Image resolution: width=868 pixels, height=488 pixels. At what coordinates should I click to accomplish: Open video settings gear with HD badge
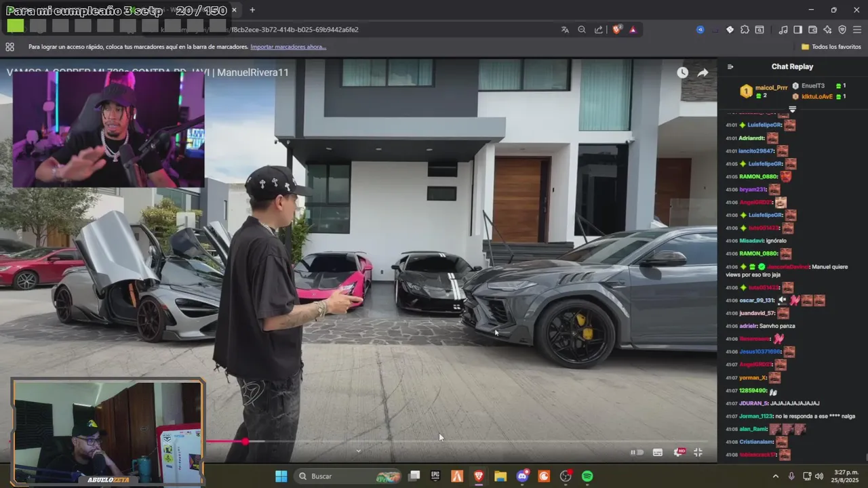click(678, 452)
